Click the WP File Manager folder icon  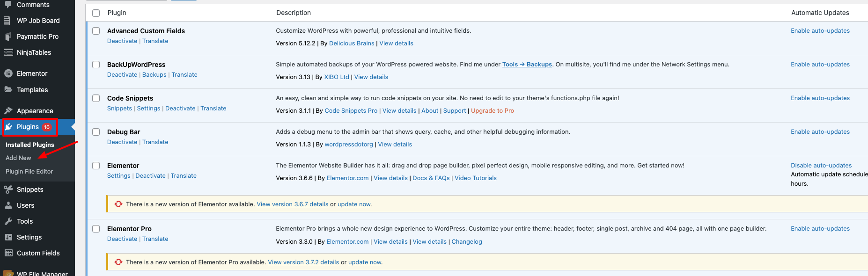8,273
